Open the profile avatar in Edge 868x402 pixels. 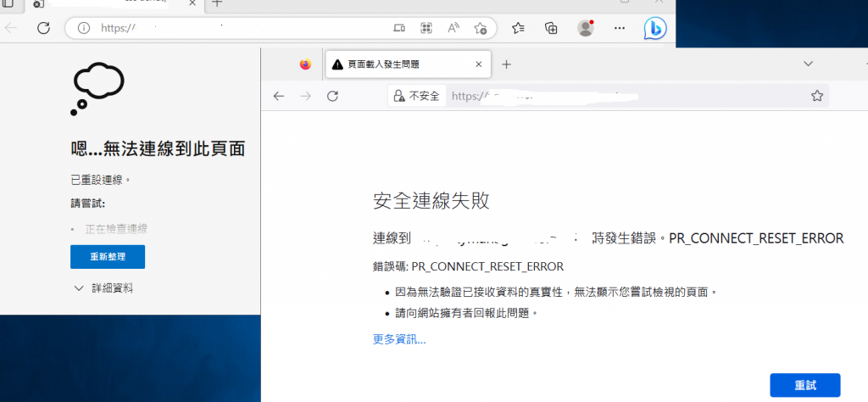[x=585, y=28]
